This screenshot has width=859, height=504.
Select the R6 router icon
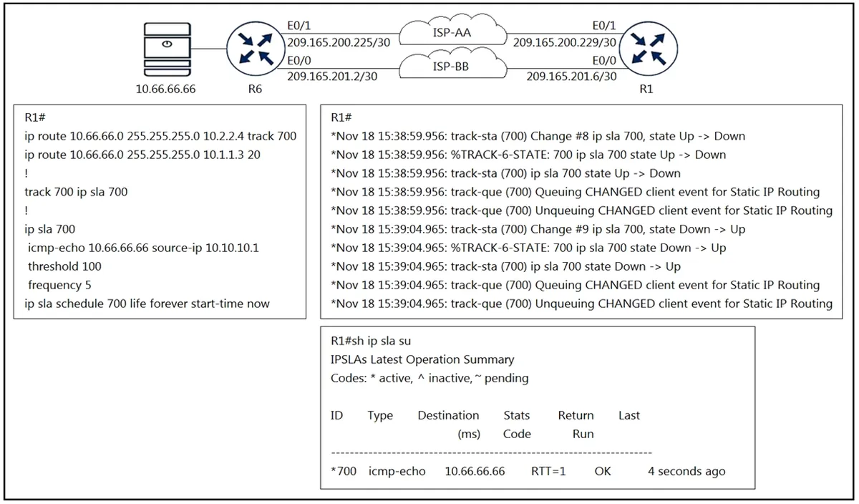(254, 49)
